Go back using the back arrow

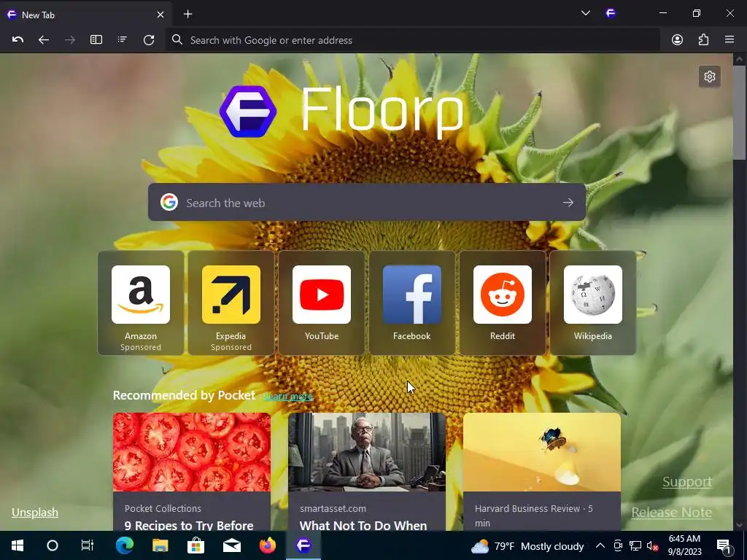[x=44, y=40]
